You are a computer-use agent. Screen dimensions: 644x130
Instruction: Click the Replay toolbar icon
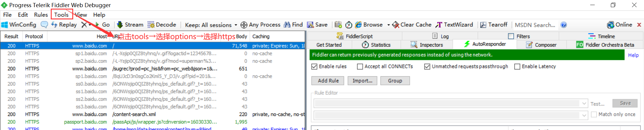click(54, 25)
